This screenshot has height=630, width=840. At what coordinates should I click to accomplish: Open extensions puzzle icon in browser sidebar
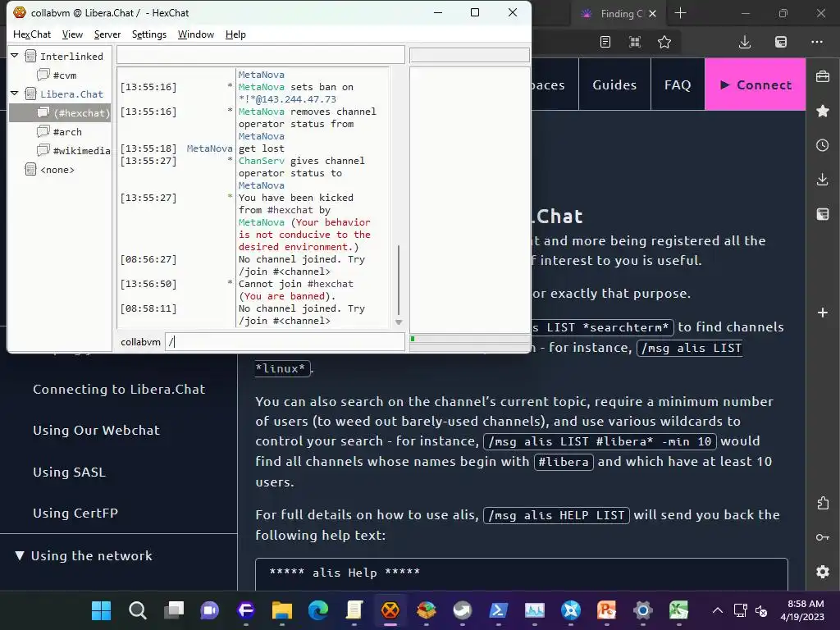(823, 503)
